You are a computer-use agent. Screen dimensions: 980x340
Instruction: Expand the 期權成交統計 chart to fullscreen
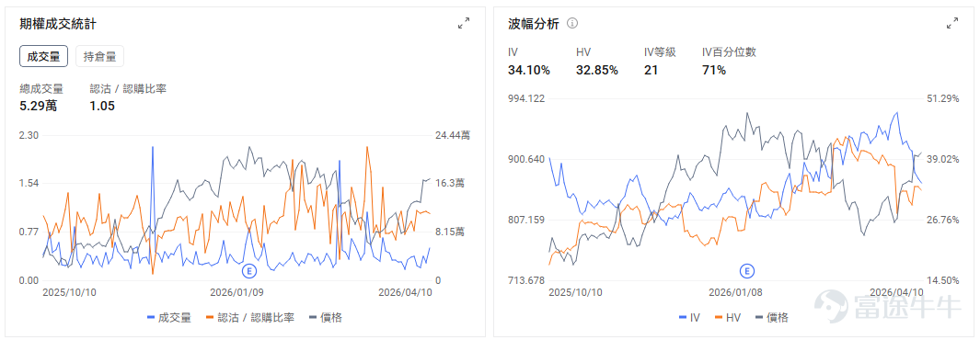click(464, 24)
